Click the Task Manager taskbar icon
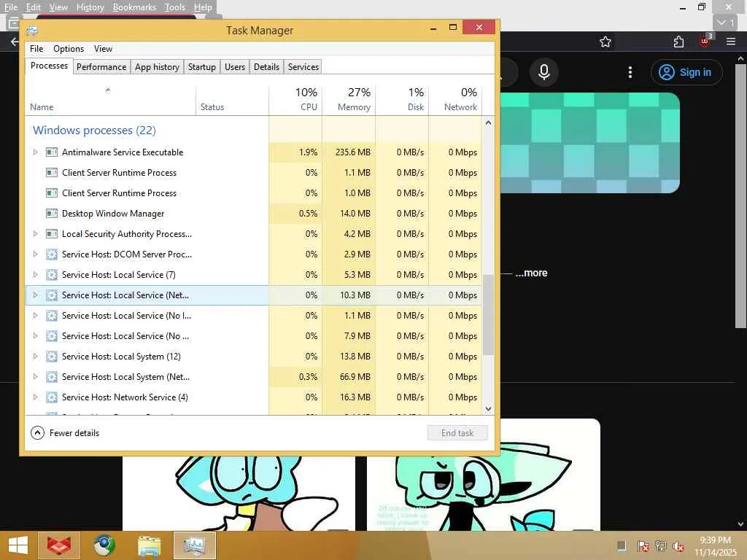747x560 pixels. click(x=195, y=545)
